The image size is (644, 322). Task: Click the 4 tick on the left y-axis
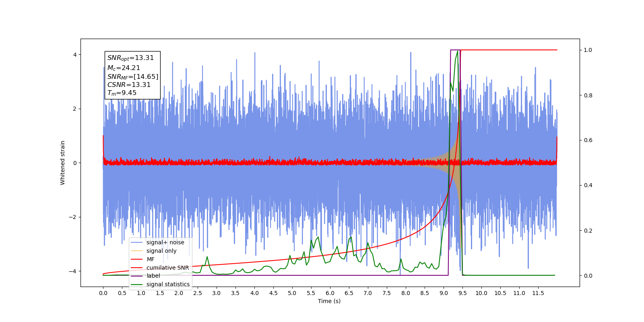click(x=75, y=55)
